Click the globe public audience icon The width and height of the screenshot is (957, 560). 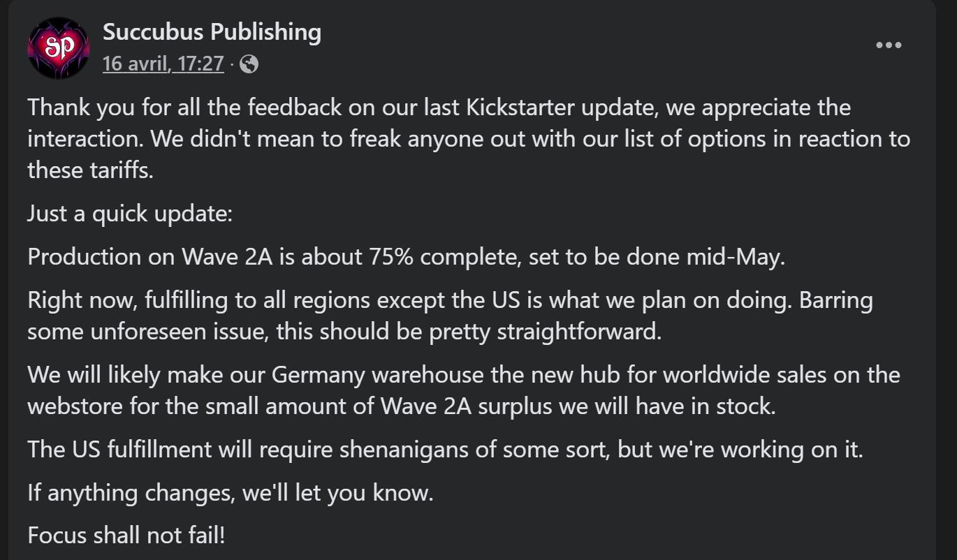(x=249, y=64)
